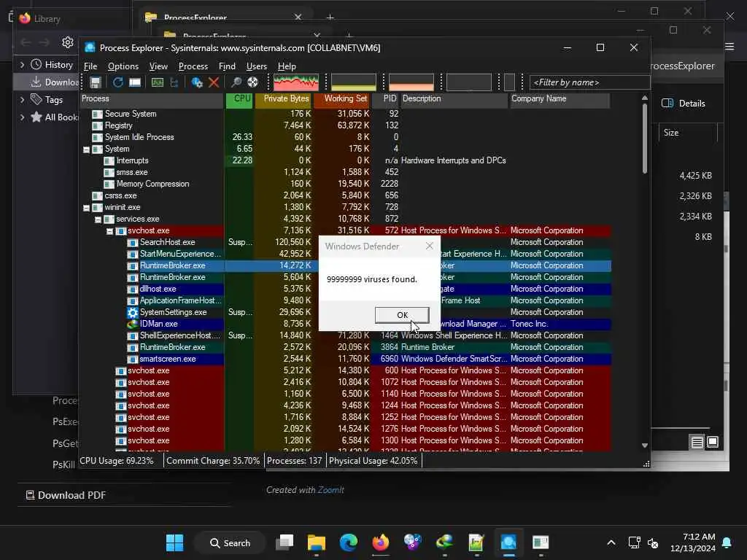Click the network tray icon

point(634,542)
